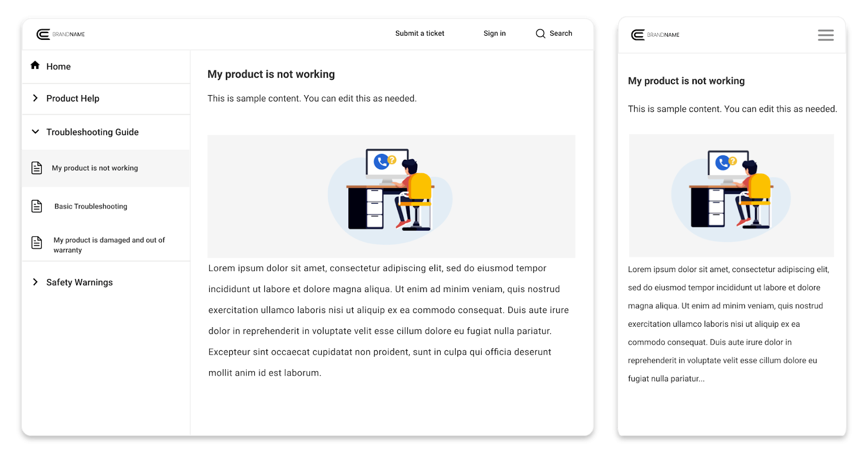The image size is (868, 457).
Task: Click the Lorem ipsum paragraph in mobile view
Action: coord(729,324)
